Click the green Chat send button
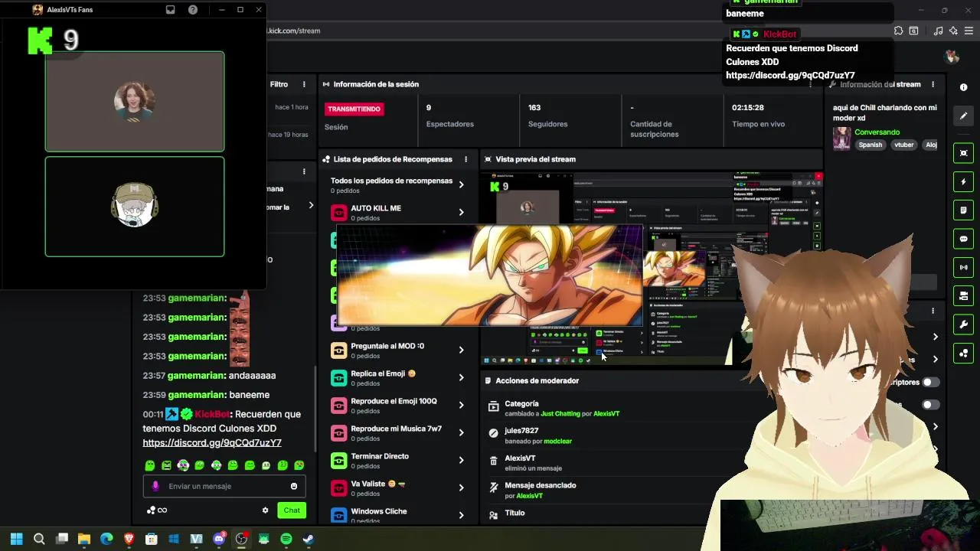The width and height of the screenshot is (980, 551). (292, 510)
